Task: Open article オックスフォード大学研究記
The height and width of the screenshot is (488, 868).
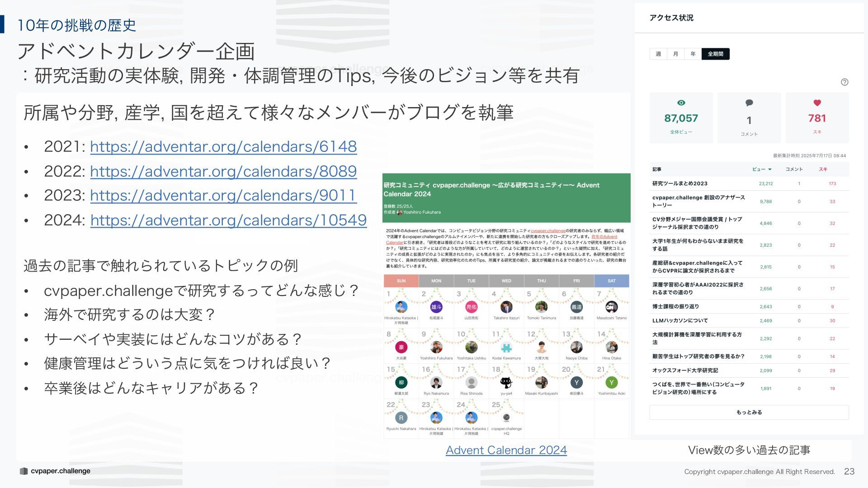Action: [x=685, y=370]
